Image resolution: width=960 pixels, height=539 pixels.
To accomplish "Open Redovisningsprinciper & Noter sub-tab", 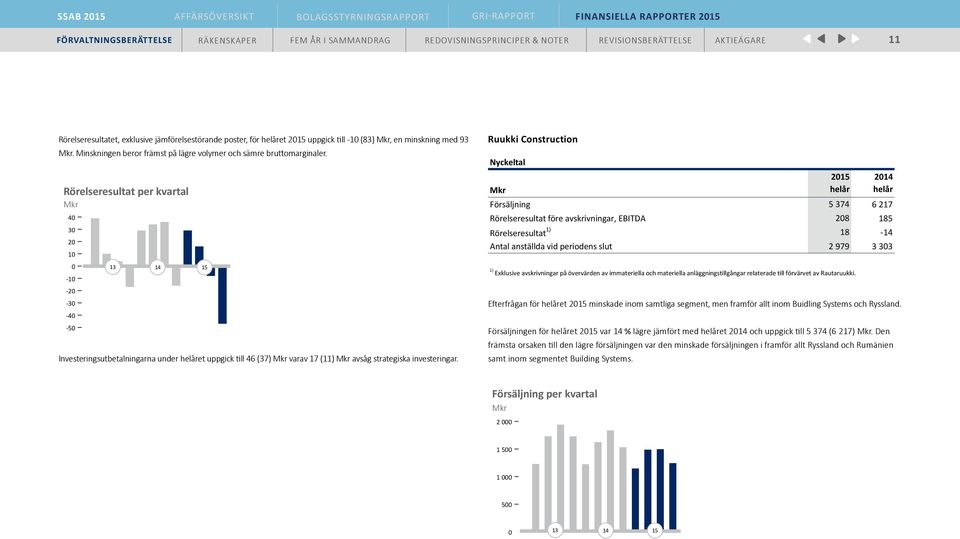I will coord(497,40).
